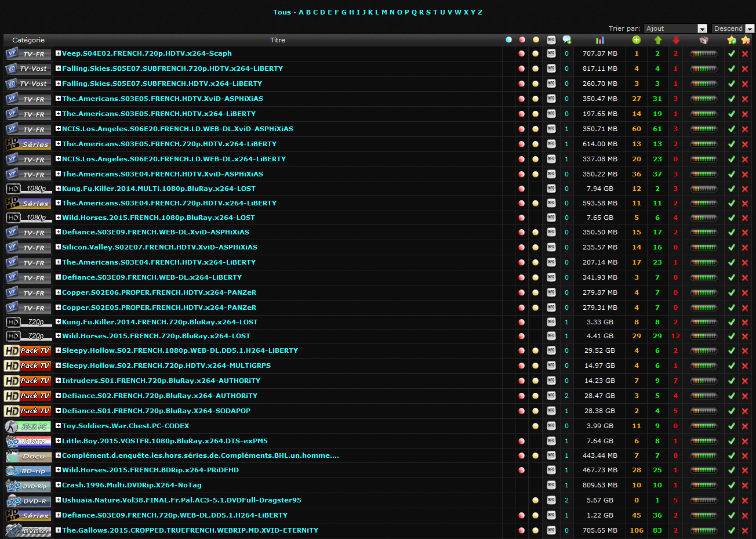Click the Catégorie column header
756x539 pixels.
tap(28, 40)
